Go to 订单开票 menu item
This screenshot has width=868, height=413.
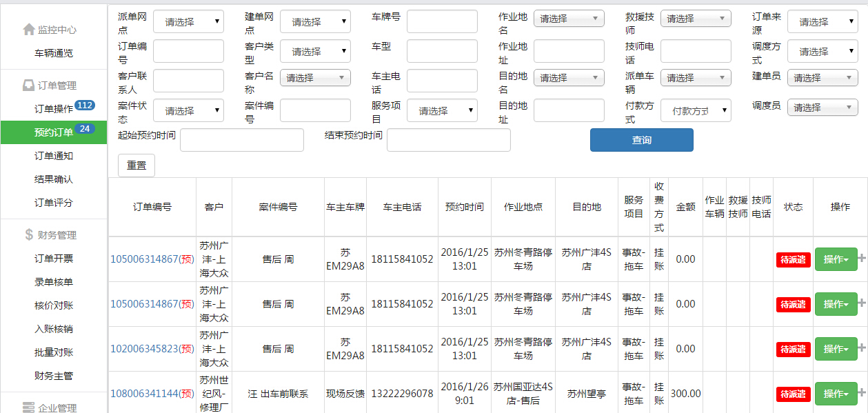(53, 259)
